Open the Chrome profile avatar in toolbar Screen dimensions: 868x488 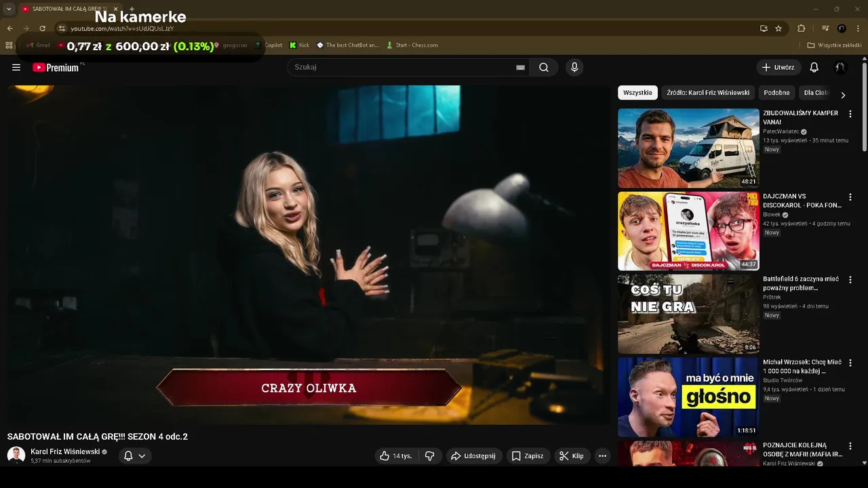tap(842, 28)
